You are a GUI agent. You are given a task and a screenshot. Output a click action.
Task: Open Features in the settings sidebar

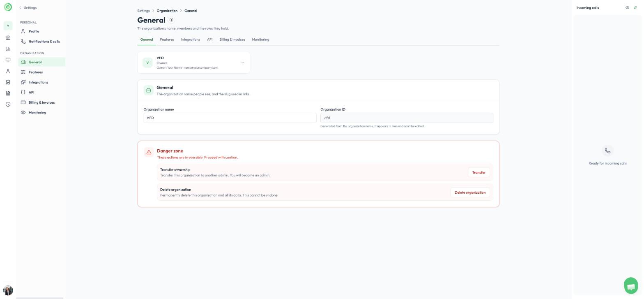(x=41, y=72)
